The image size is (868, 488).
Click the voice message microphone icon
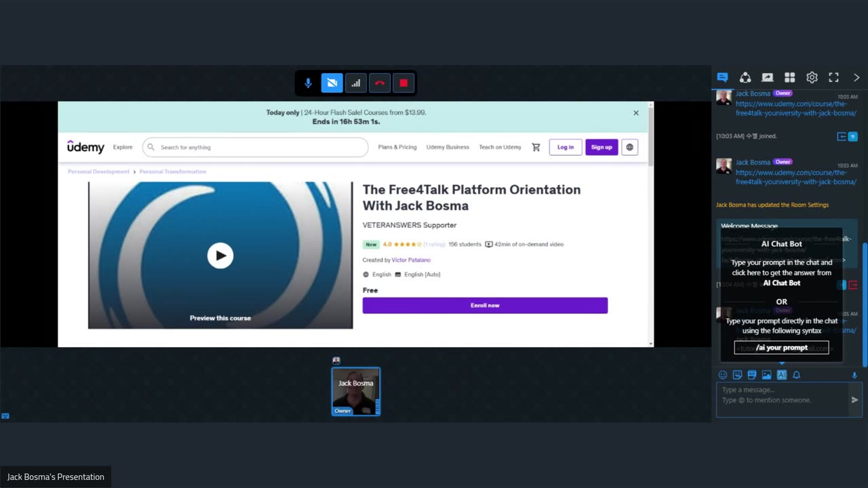tap(854, 375)
